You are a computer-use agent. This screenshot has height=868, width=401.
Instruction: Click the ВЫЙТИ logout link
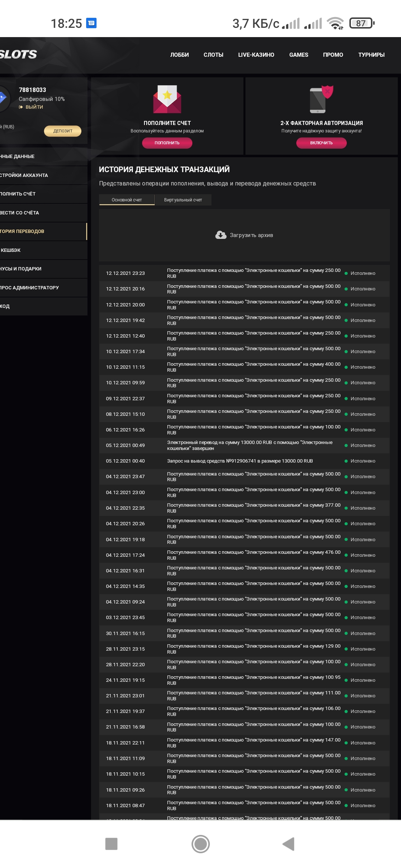(x=31, y=107)
